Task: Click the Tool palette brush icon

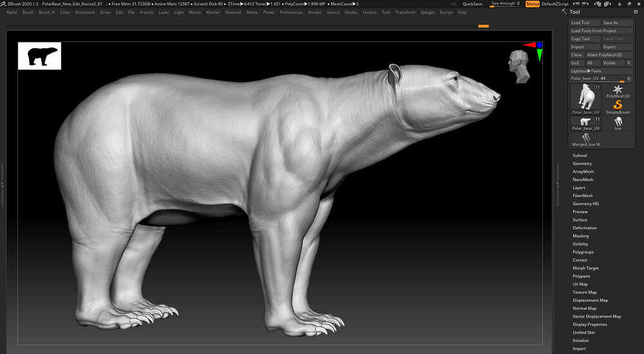Action: [x=564, y=12]
